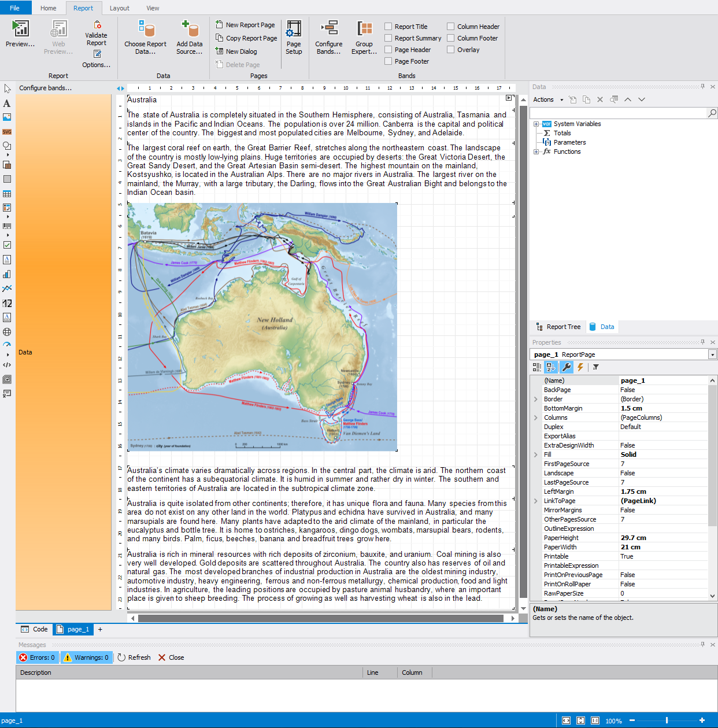Insert a Table object from toolbox
The height and width of the screenshot is (728, 718).
[7, 194]
